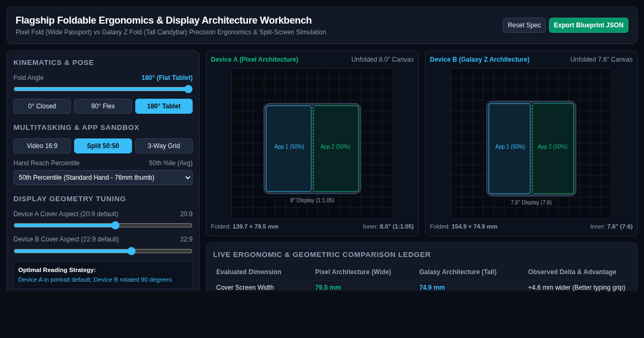Select the 90° Flex pose
The width and height of the screenshot is (644, 338).
103,106
